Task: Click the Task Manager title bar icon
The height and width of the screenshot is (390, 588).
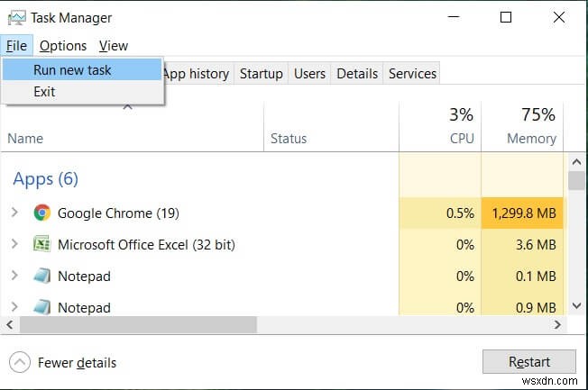Action: [16, 17]
